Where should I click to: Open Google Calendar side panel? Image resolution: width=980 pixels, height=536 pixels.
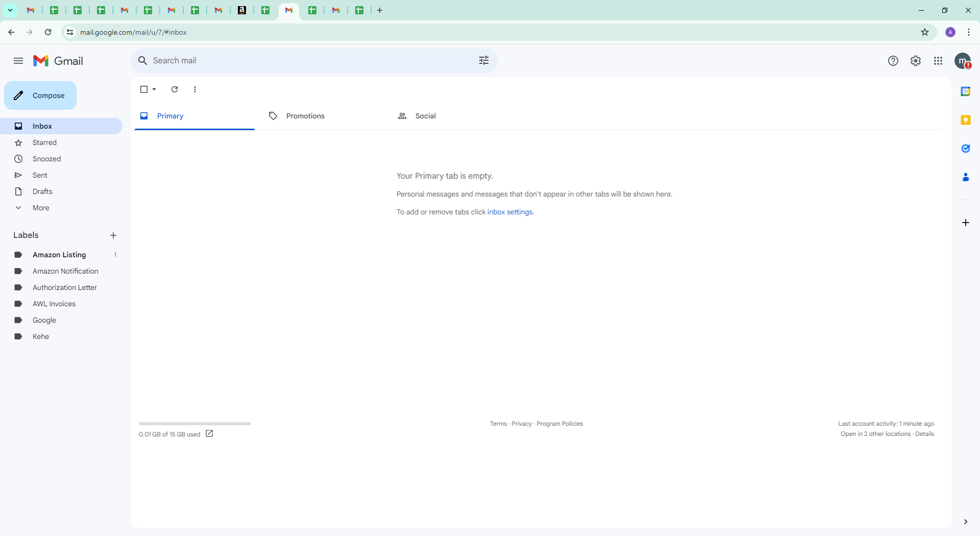(x=965, y=91)
